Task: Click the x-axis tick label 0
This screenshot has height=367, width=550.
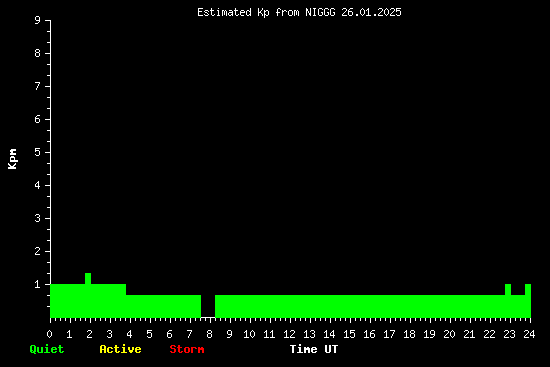Action: click(x=49, y=334)
